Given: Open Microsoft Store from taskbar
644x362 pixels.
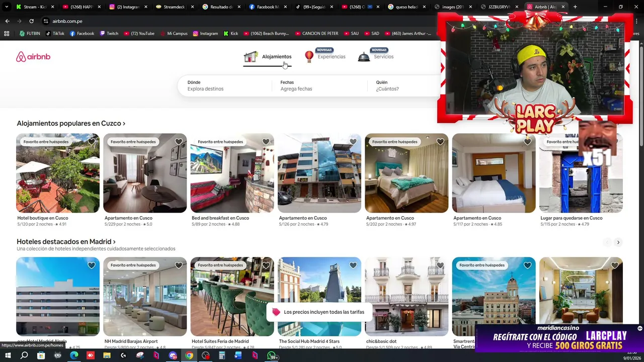Looking at the screenshot, I should (x=41, y=356).
